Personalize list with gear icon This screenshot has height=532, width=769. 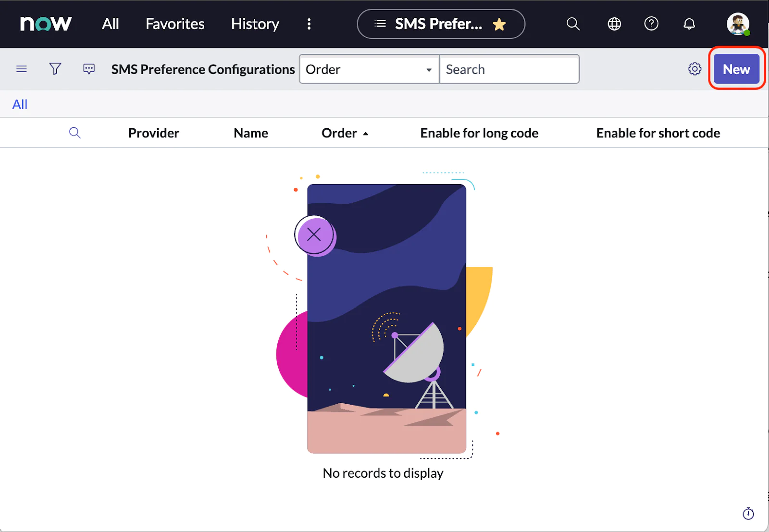695,69
